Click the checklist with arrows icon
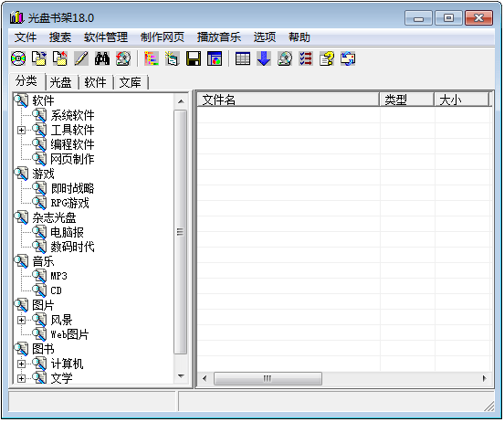Viewport: 504px width, 422px height. [306, 58]
